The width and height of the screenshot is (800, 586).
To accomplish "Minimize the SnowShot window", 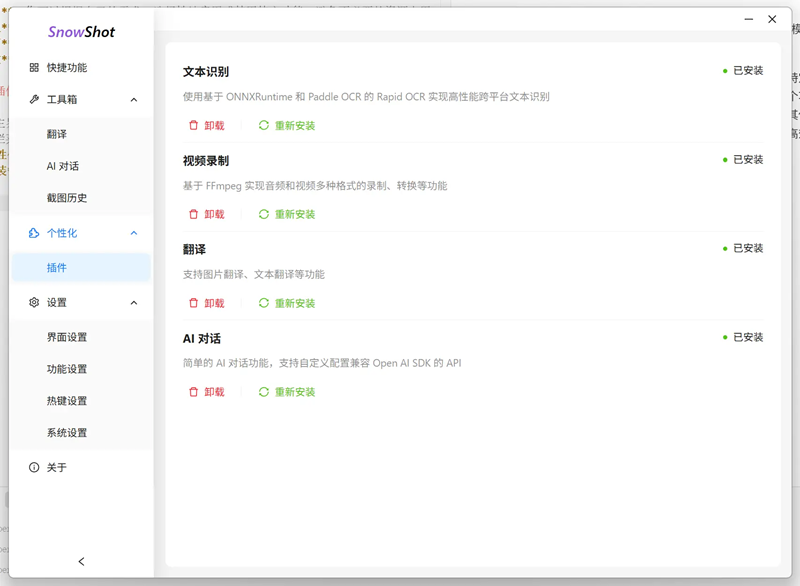I will pyautogui.click(x=748, y=19).
